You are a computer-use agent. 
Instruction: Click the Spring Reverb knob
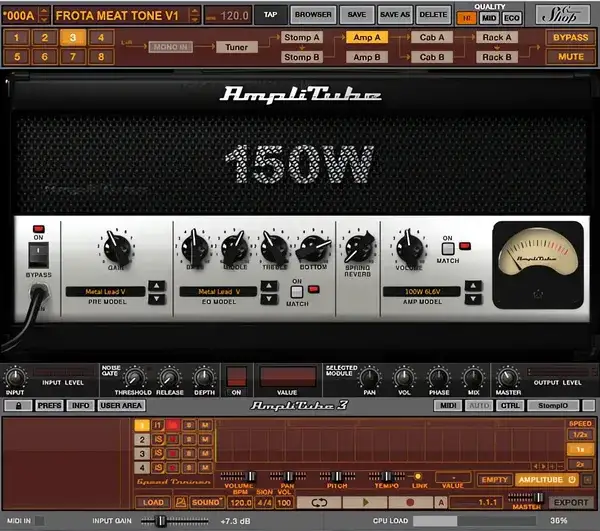(x=357, y=245)
